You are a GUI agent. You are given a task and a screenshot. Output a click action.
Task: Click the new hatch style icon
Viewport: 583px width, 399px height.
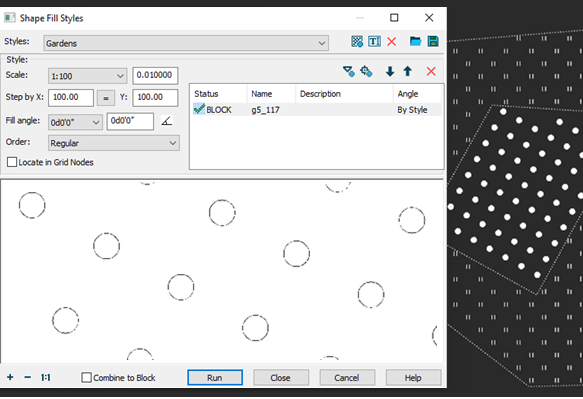click(357, 41)
